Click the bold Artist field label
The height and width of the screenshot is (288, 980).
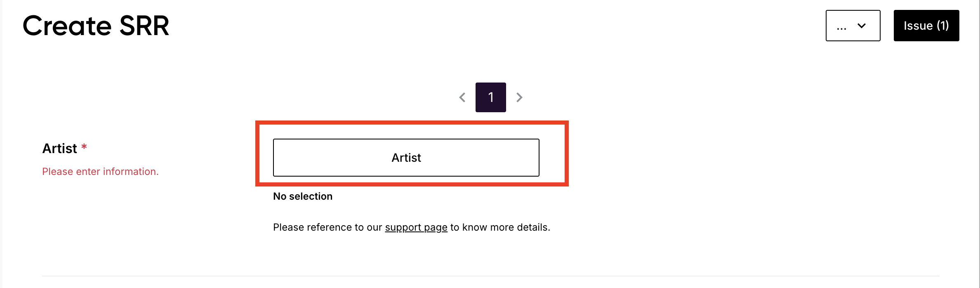[x=59, y=149]
